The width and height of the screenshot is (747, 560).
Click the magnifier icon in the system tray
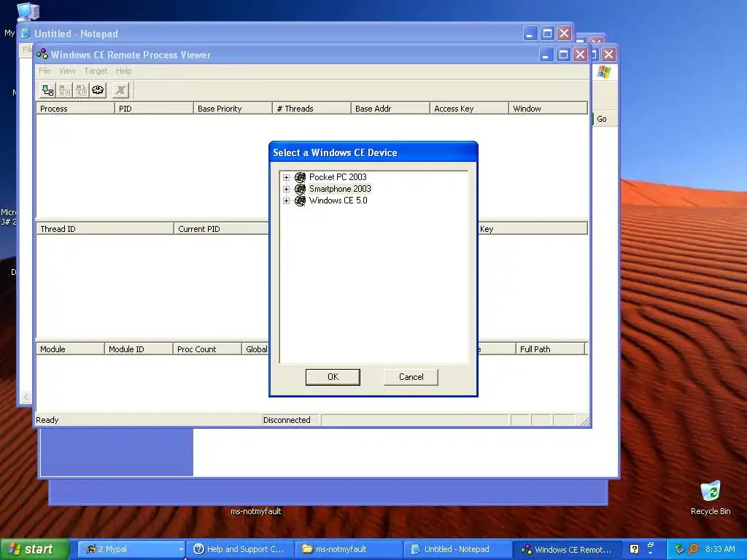pyautogui.click(x=694, y=549)
